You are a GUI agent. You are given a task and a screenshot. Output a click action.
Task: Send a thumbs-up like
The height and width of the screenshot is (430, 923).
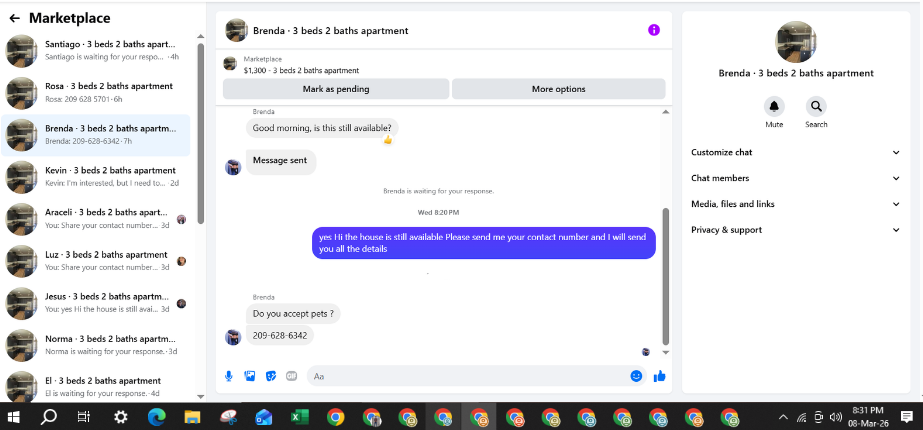[x=659, y=376]
